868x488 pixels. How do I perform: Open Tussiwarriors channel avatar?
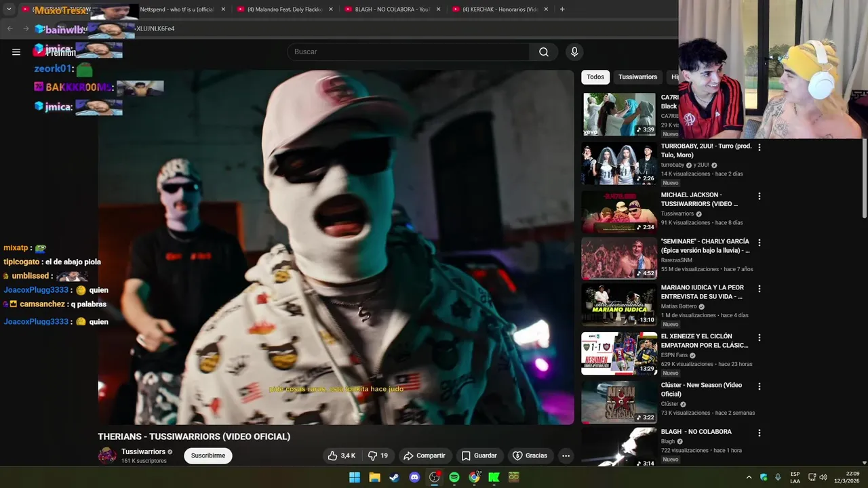click(x=107, y=455)
